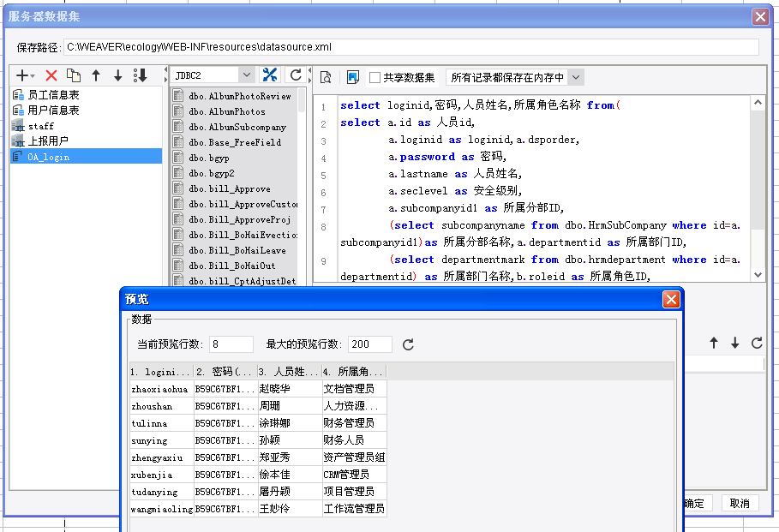The height and width of the screenshot is (532, 779).
Task: Click the parameter refresh icon at right
Action: [x=757, y=343]
